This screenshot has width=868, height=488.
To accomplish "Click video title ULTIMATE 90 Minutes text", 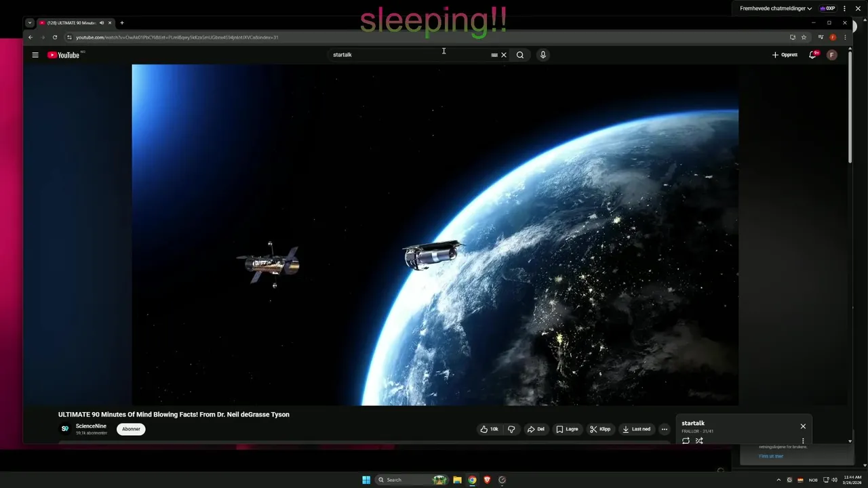I will click(x=174, y=415).
